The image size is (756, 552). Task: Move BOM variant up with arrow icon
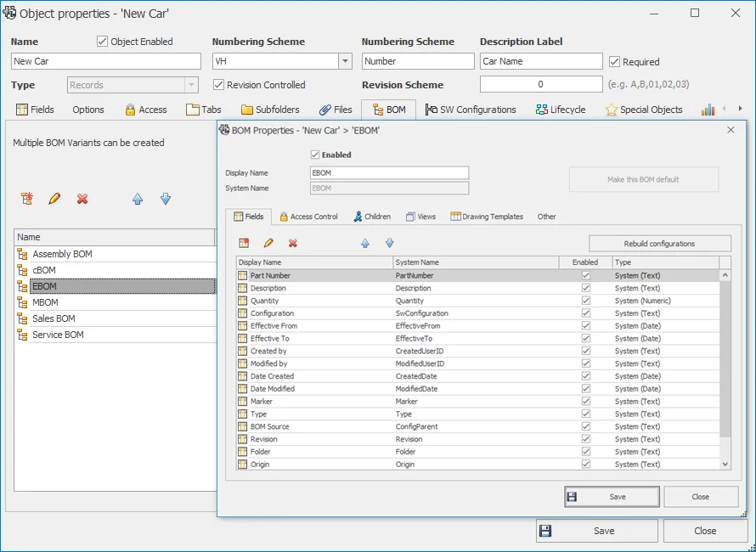click(138, 199)
